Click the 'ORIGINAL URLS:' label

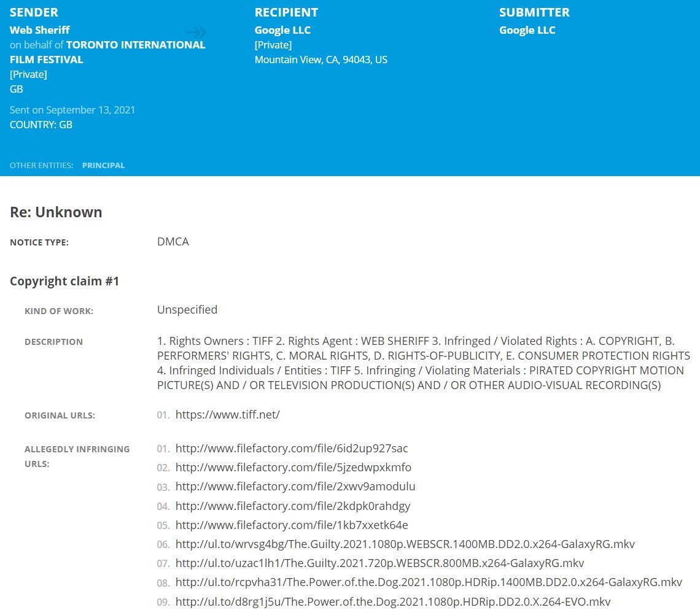tap(60, 415)
